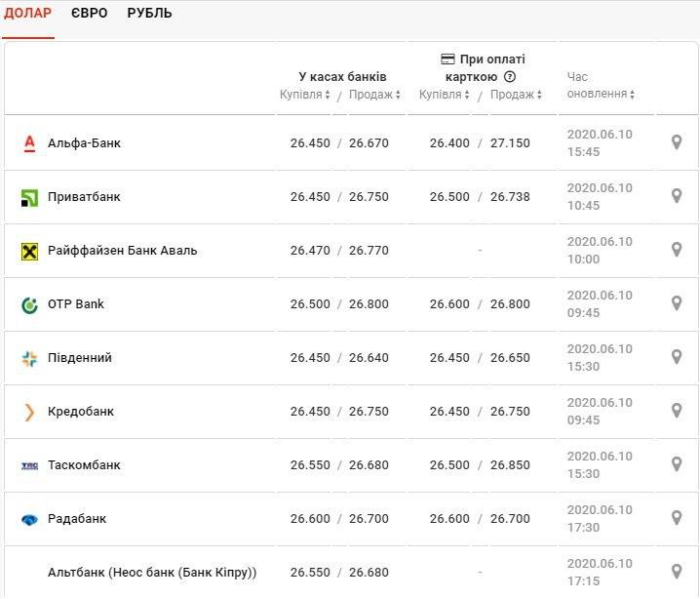Sort by Час оновлення column
Image resolution: width=700 pixels, height=599 pixels.
click(602, 94)
